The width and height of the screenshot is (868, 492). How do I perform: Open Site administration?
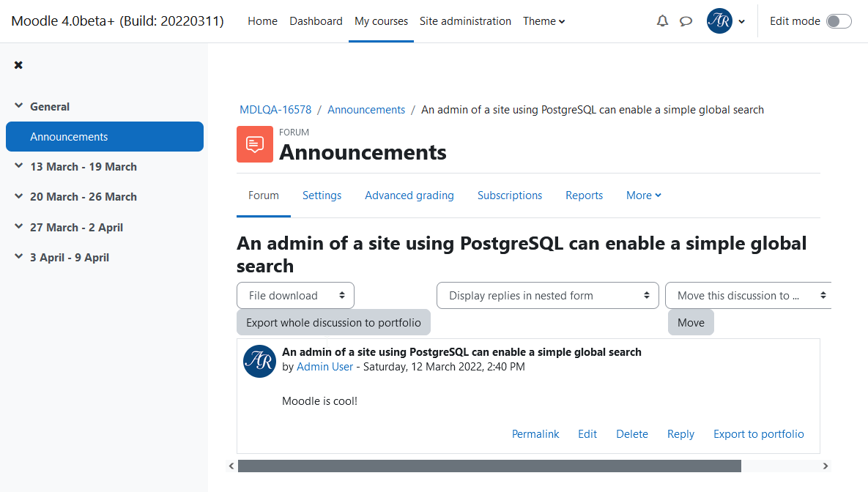466,21
